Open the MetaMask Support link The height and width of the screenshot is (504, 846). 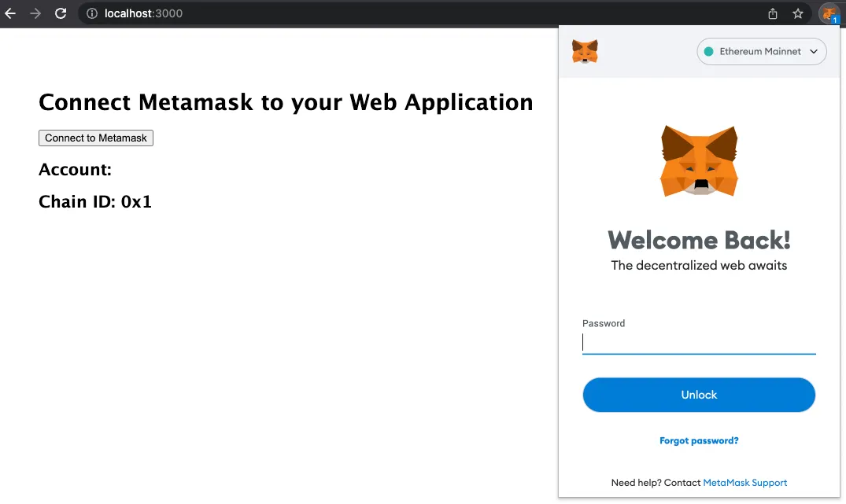pos(744,483)
